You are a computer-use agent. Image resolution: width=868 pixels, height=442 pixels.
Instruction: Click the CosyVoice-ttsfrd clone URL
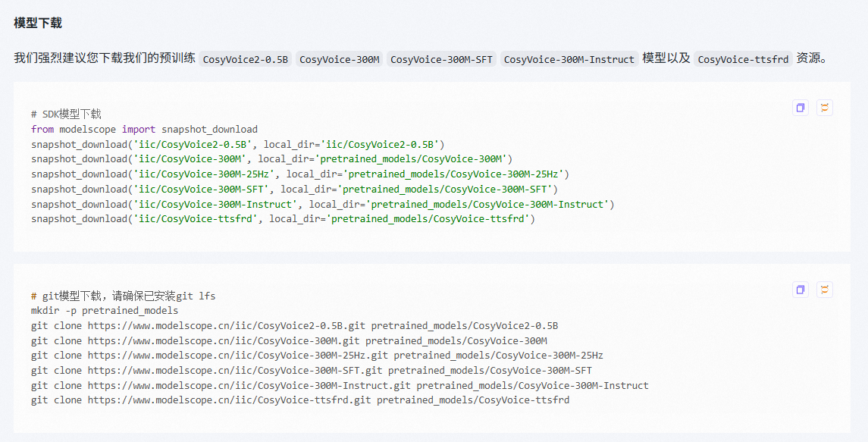[x=220, y=400]
